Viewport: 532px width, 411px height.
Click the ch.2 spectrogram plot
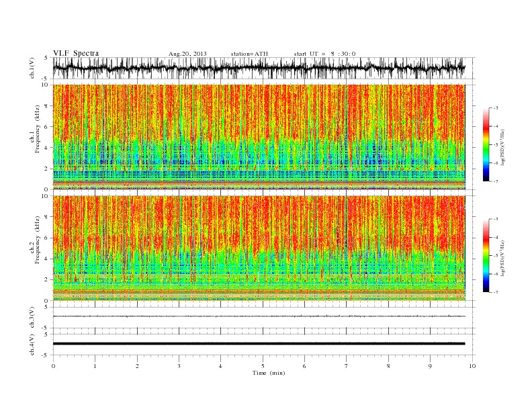259,248
